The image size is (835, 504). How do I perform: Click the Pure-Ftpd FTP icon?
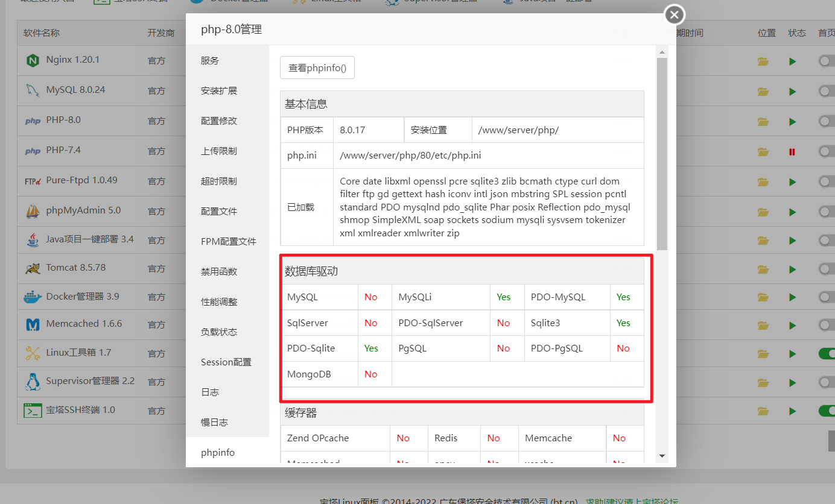click(33, 181)
